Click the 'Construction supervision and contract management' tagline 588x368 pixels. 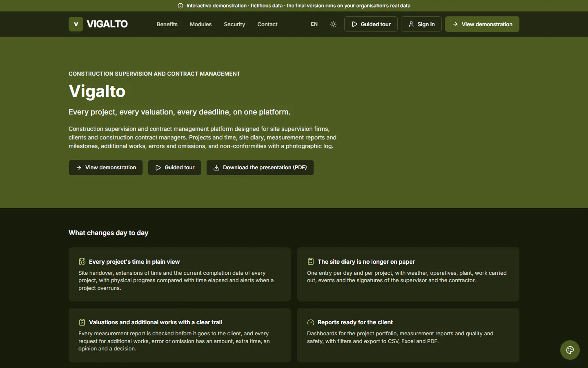154,74
